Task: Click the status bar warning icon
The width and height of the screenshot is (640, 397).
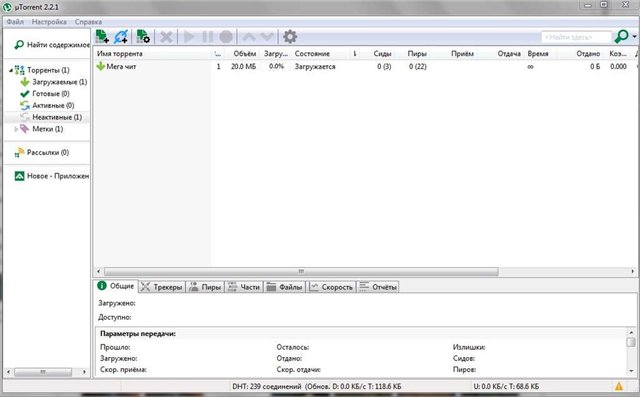Action: (619, 386)
